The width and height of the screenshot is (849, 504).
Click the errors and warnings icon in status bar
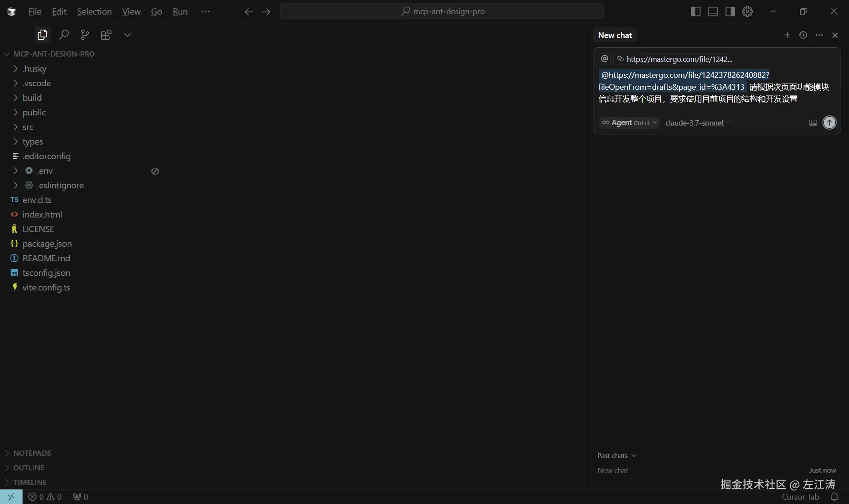[44, 497]
